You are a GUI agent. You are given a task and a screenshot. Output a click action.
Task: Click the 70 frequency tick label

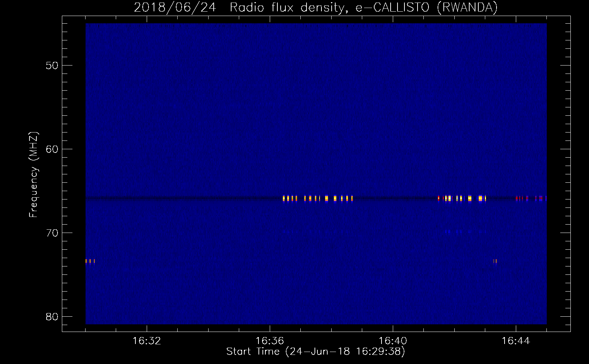click(x=52, y=233)
